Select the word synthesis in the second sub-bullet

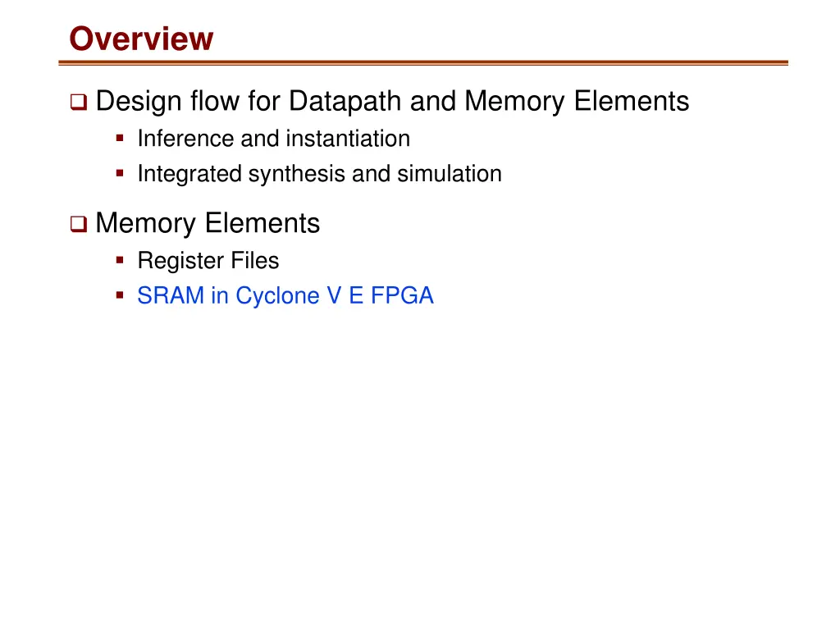pyautogui.click(x=297, y=174)
